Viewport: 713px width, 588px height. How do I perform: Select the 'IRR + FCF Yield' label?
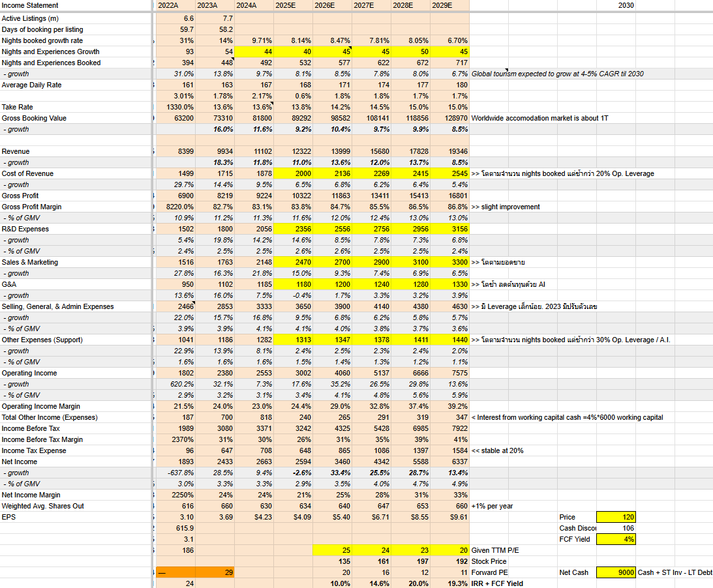(497, 583)
